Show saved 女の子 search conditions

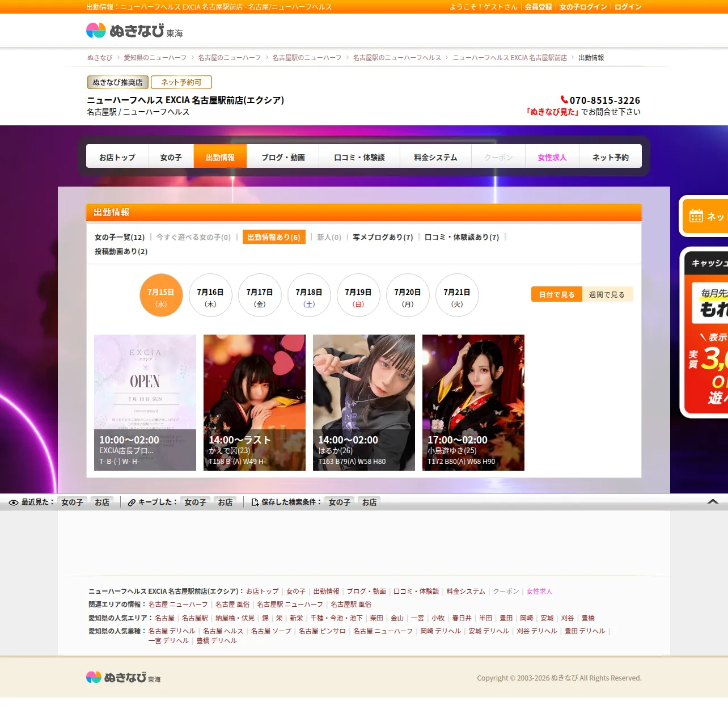[340, 502]
